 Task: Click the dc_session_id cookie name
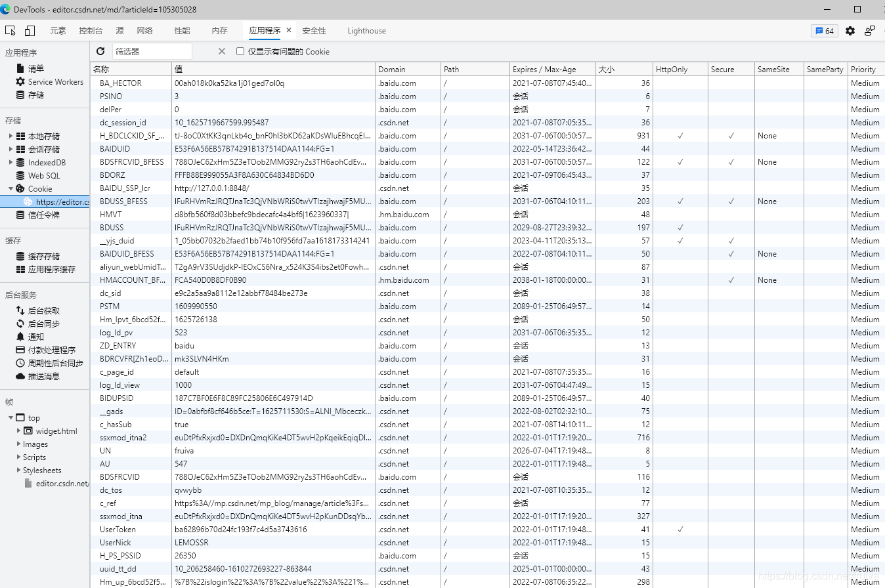pyautogui.click(x=123, y=123)
